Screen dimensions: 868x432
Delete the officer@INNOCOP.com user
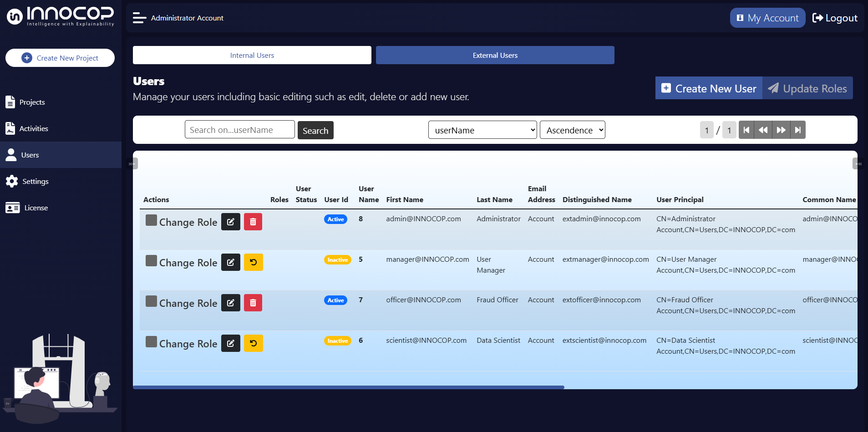point(253,303)
